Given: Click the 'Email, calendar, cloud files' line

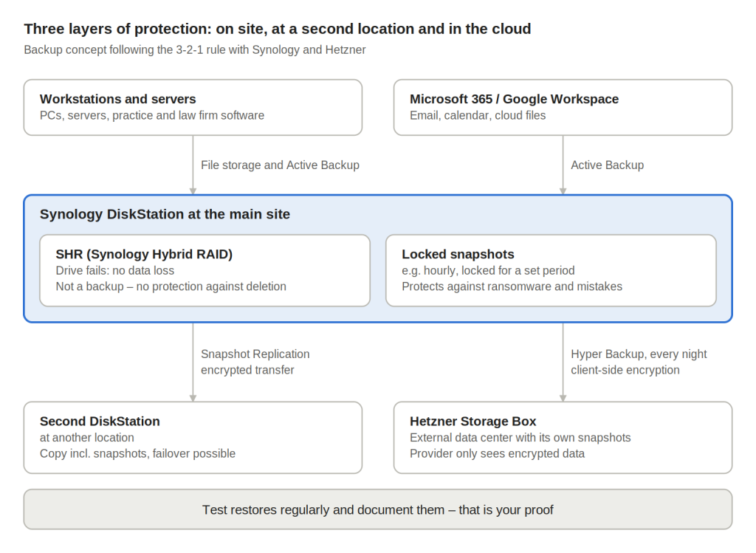Looking at the screenshot, I should point(478,115).
